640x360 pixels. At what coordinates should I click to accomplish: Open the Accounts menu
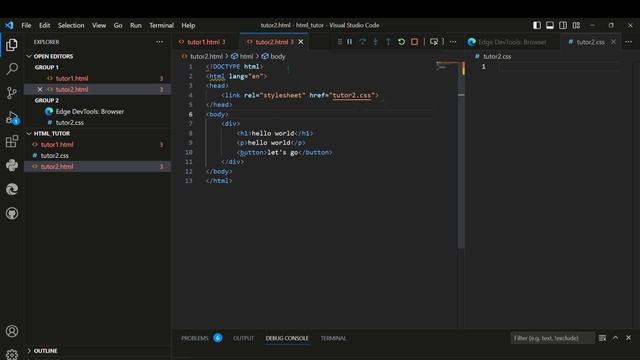point(12,331)
